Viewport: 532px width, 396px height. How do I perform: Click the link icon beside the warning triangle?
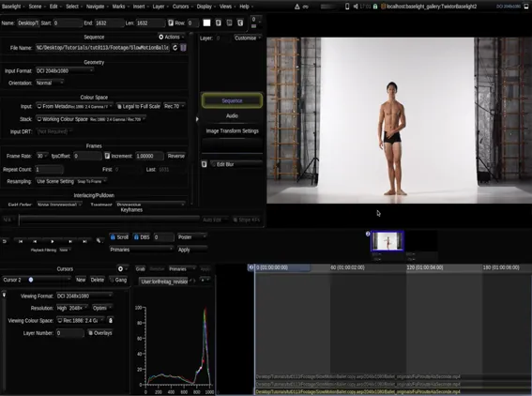[306, 7]
